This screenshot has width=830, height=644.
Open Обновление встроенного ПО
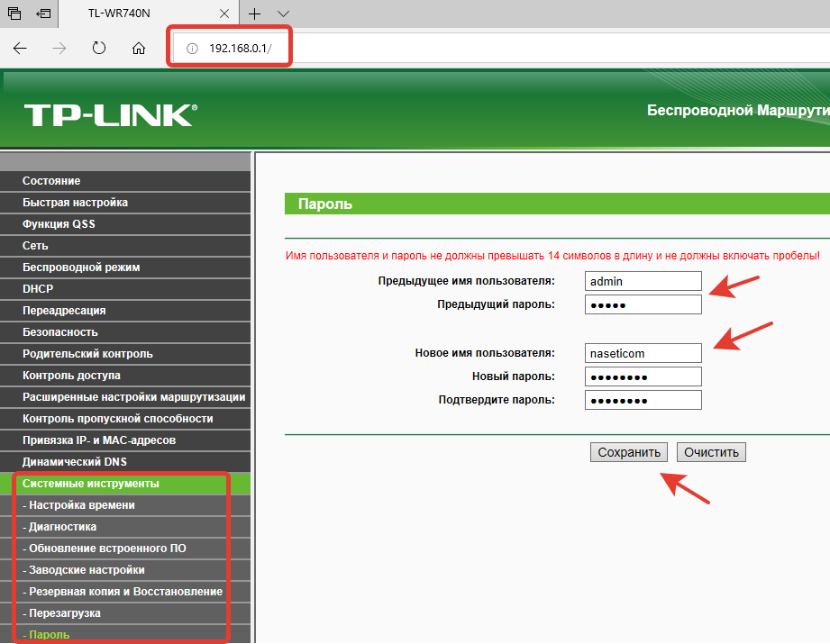tap(125, 549)
